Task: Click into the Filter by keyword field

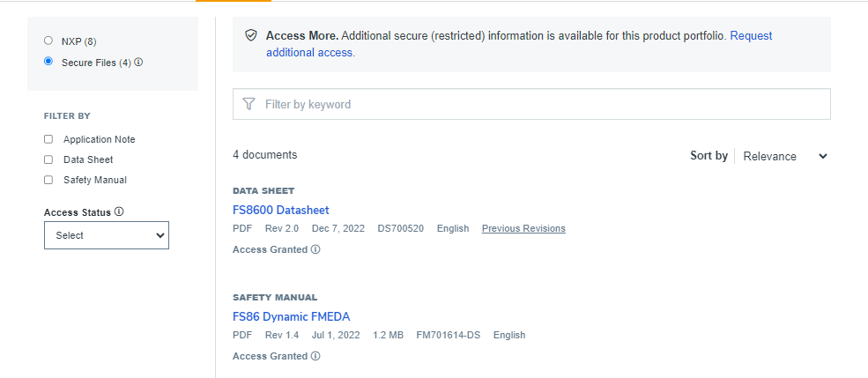Action: coord(538,104)
